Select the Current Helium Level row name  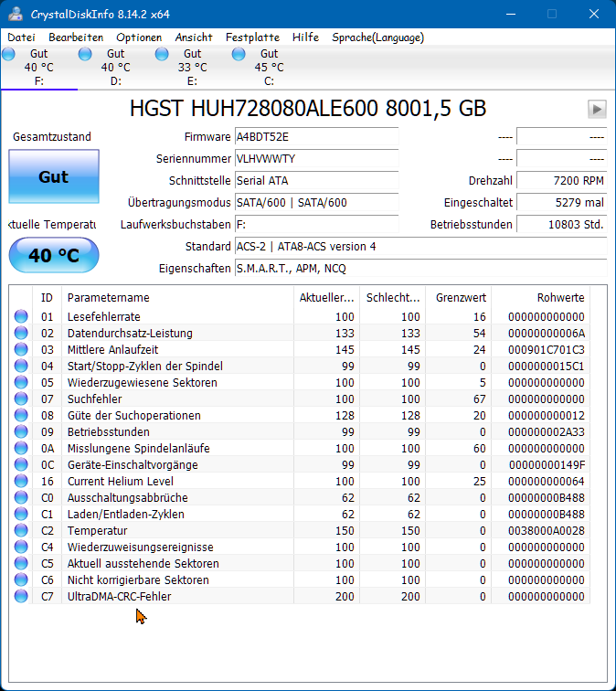(x=121, y=481)
